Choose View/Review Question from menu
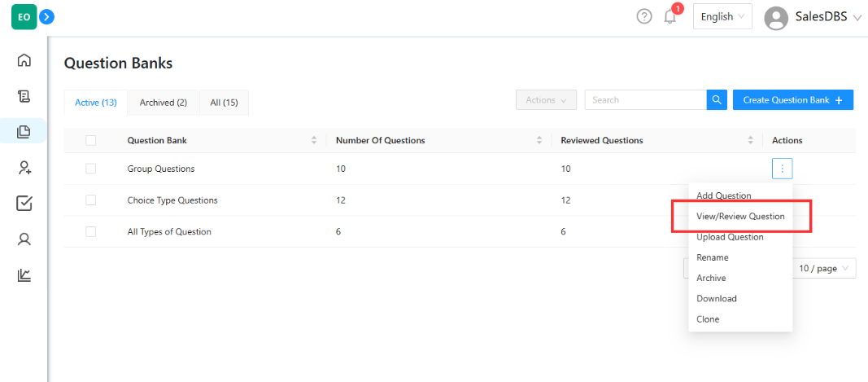868x382 pixels. [x=740, y=217]
